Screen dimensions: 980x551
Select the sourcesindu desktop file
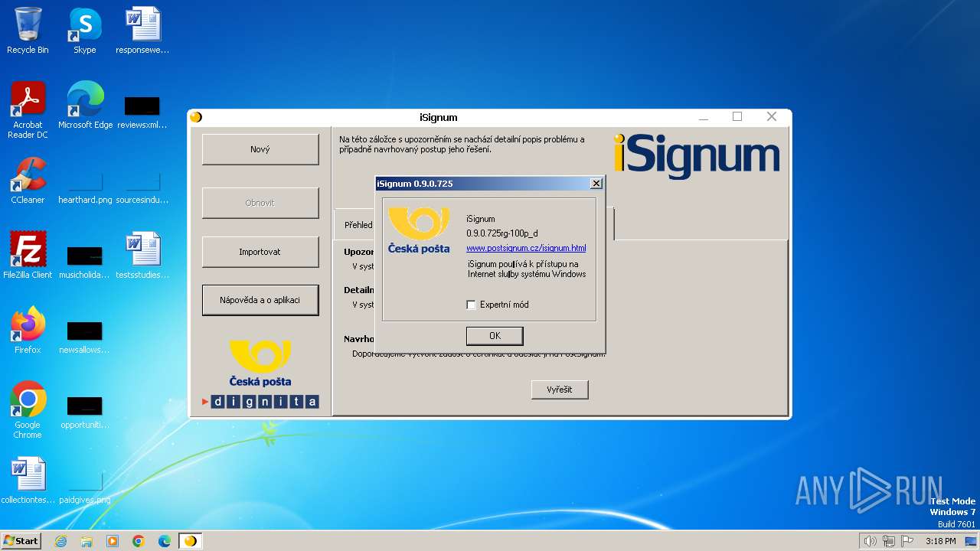tap(142, 187)
